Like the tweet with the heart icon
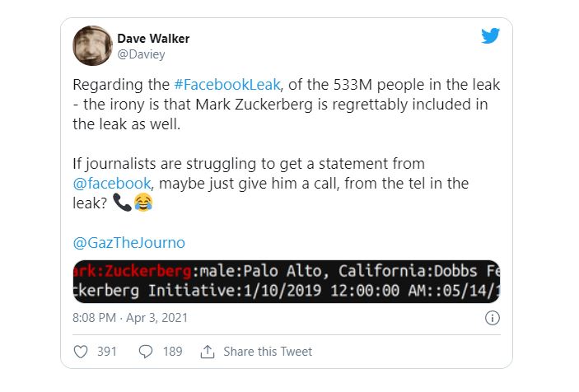Screen dimensions: 579x392 click(x=81, y=352)
